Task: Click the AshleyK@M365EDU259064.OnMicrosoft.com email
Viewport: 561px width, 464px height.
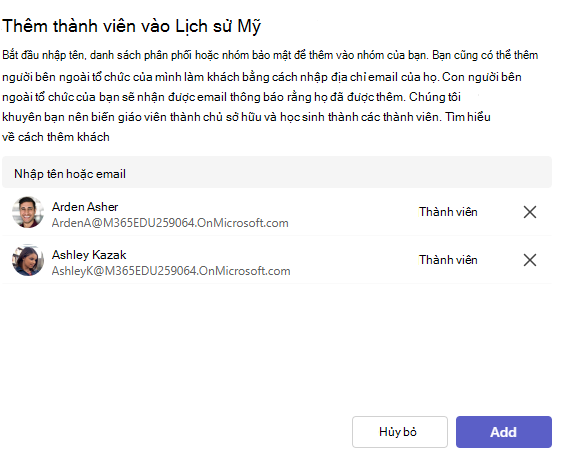Action: pyautogui.click(x=171, y=271)
